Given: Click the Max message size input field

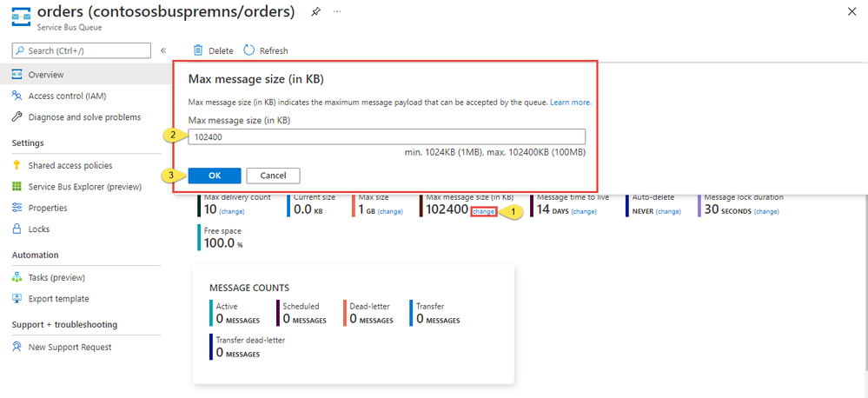Looking at the screenshot, I should click(387, 136).
